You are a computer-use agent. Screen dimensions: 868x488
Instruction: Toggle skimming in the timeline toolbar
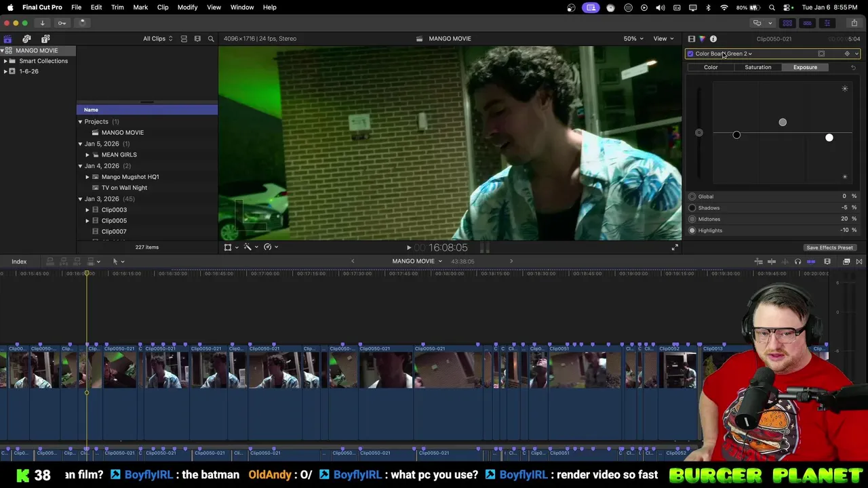pos(772,262)
